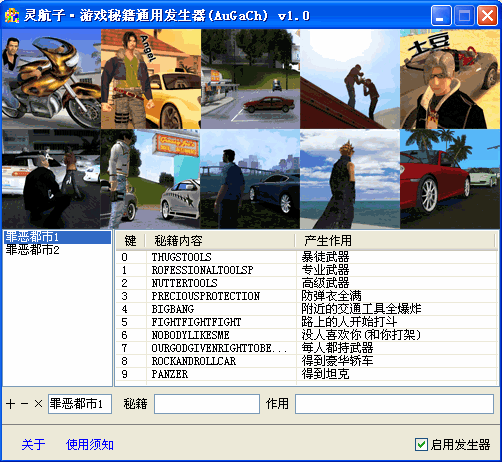This screenshot has height=462, width=502.
Task: Click the two men fighting thumbnail
Action: (350, 79)
